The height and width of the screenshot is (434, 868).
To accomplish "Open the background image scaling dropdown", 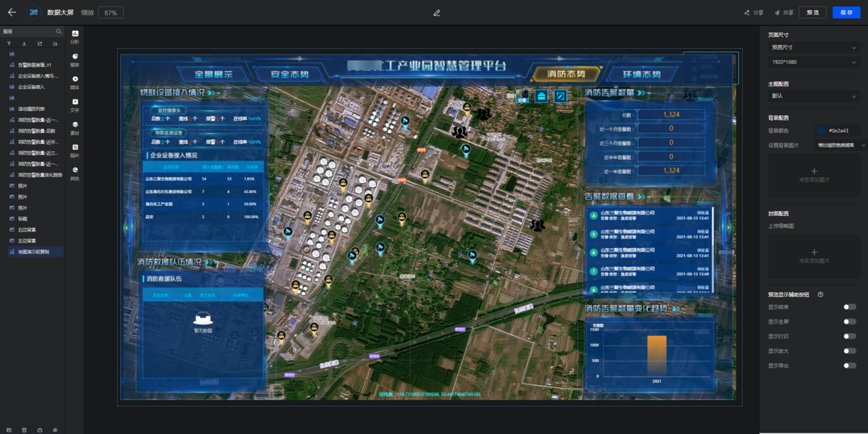I will (x=841, y=145).
